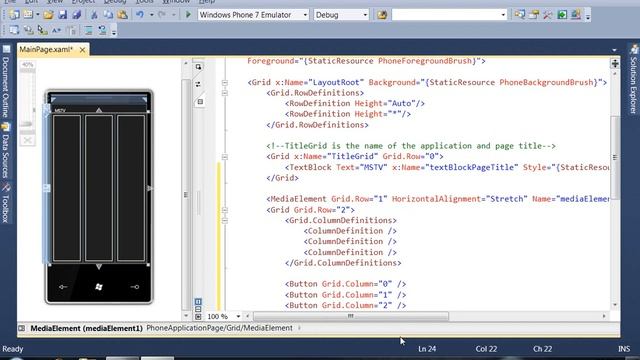Open the Document Outline side panel tab
Screen dimensions: 640x360
click(x=6, y=82)
